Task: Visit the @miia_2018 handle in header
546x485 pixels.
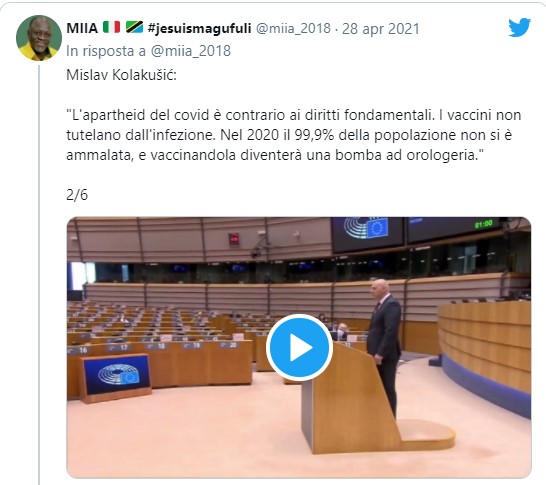Action: (x=293, y=29)
